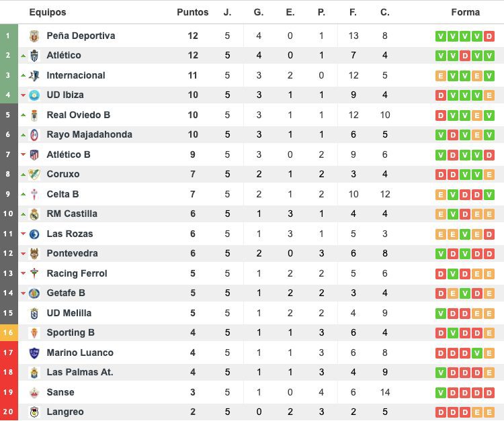
Task: Click the Langreo club badge
Action: (x=34, y=412)
